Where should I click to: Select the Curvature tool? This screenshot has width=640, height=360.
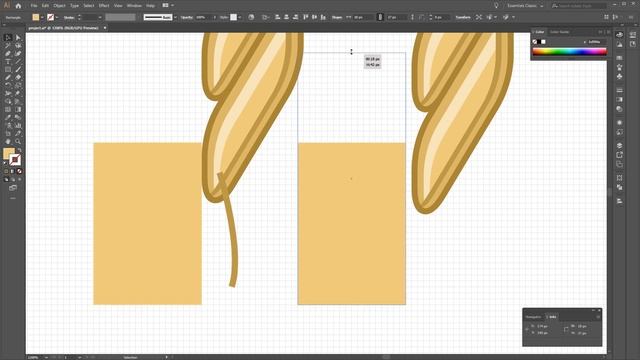[x=18, y=53]
